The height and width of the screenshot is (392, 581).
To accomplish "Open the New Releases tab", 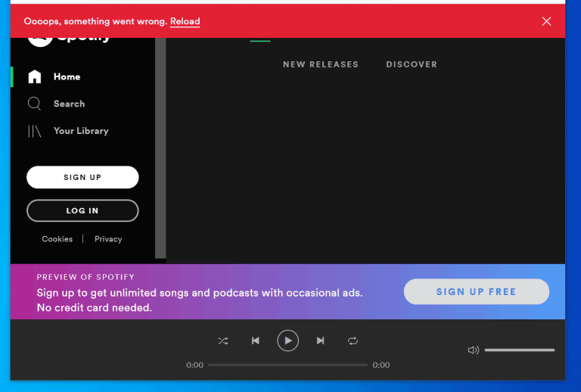I will coord(321,64).
